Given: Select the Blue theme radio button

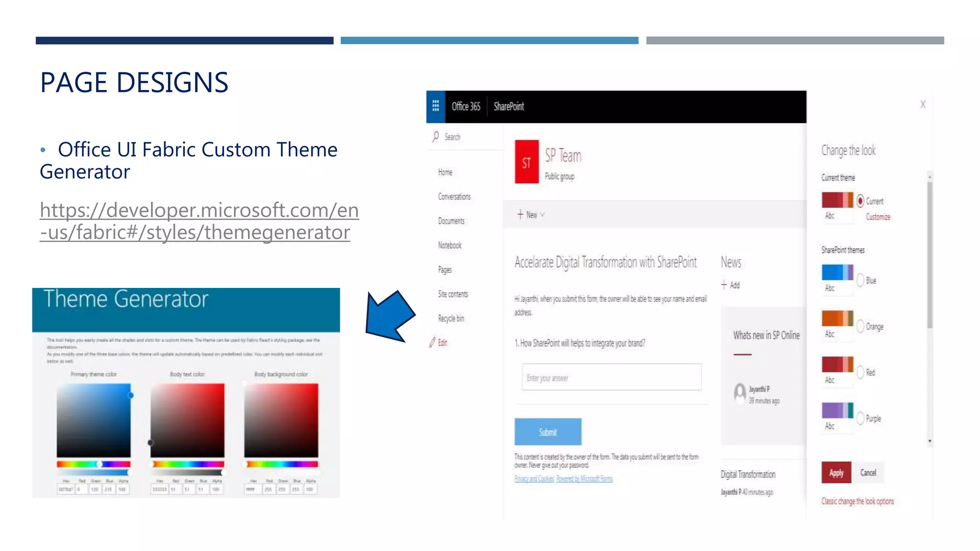Looking at the screenshot, I should click(x=860, y=280).
